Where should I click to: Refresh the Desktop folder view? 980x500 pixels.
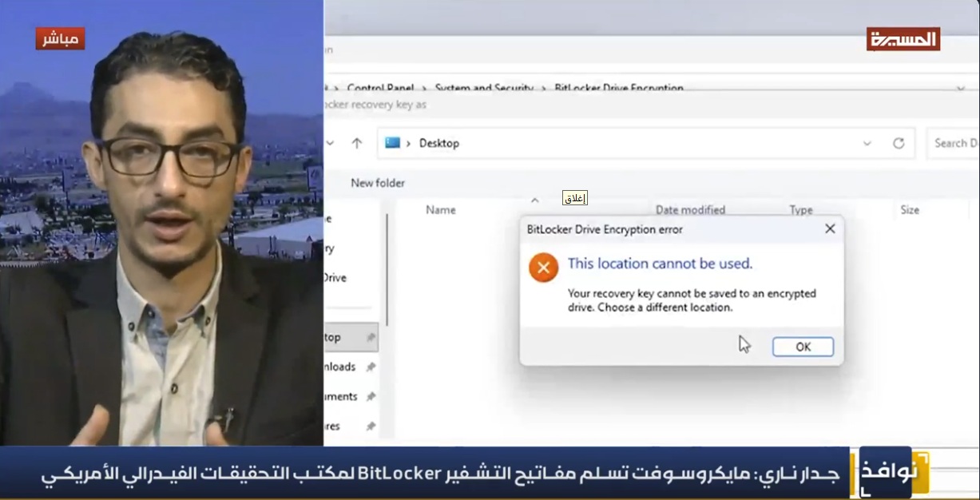899,144
